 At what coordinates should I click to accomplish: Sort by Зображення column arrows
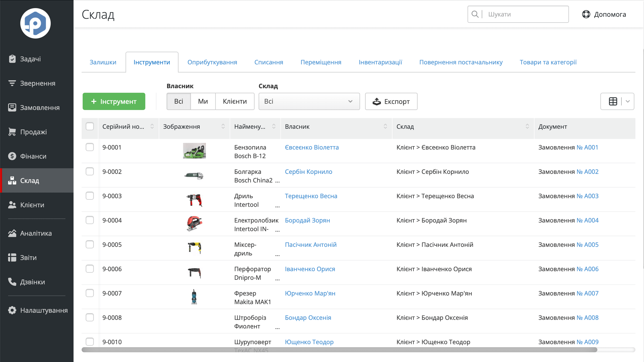223,126
